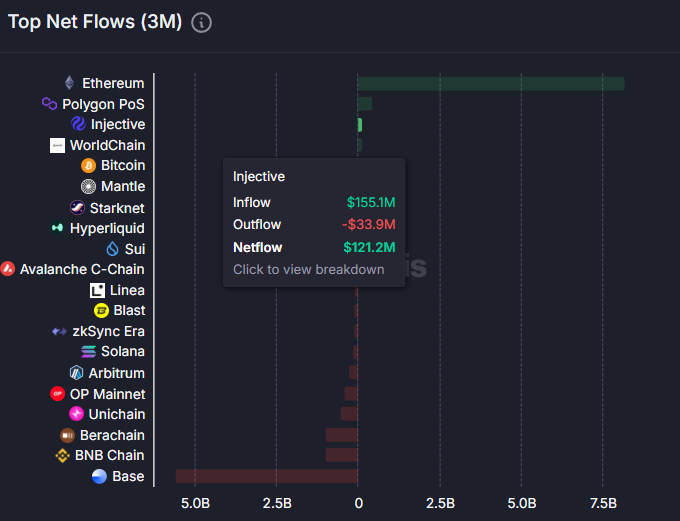This screenshot has width=680, height=521.
Task: Click the Arbitrum logo icon
Action: coord(76,373)
